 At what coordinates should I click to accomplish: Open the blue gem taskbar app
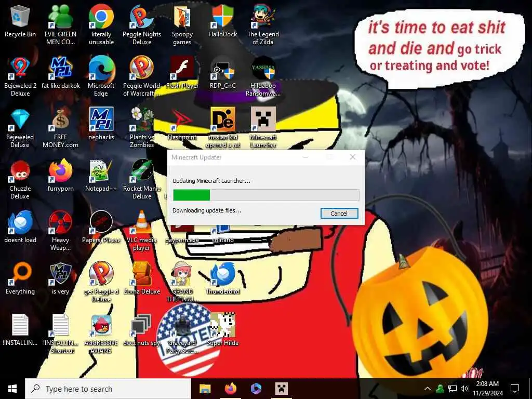pyautogui.click(x=256, y=389)
